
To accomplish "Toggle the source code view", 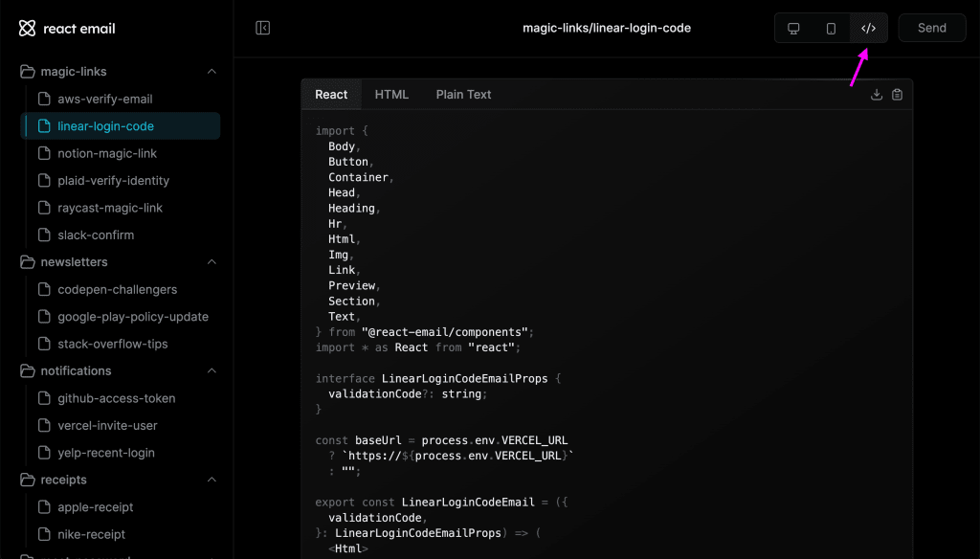I will click(868, 28).
